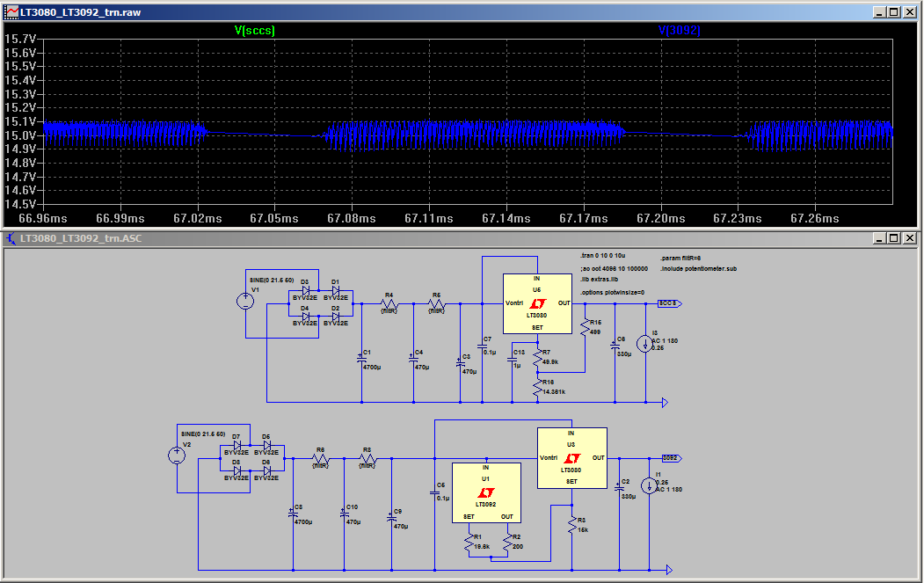
Task: Select the 14.381k resistor R18
Action: coord(537,387)
